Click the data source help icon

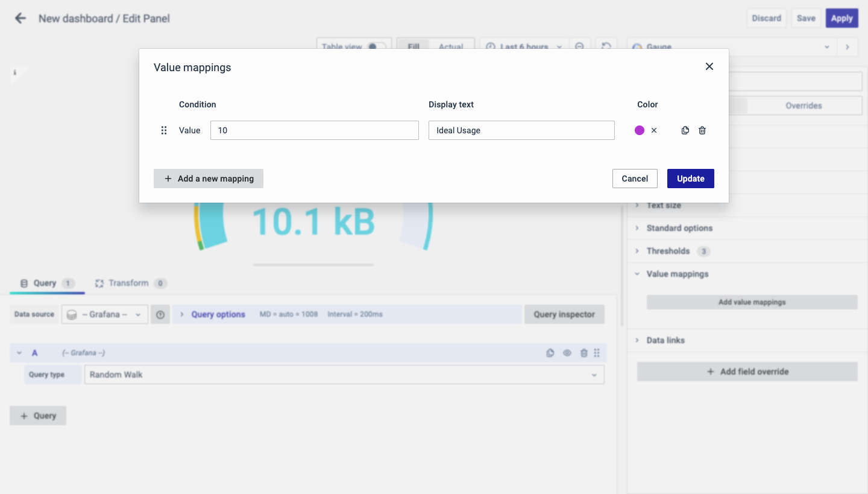pos(160,314)
